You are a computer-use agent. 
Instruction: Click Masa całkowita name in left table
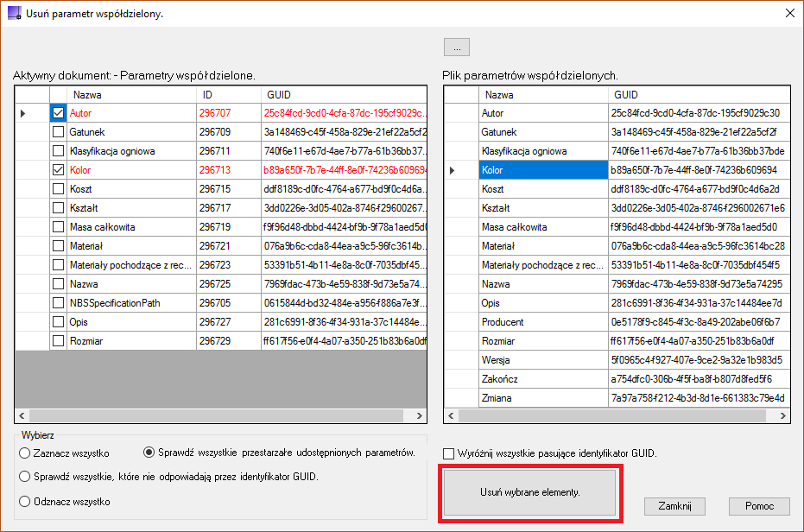pyautogui.click(x=131, y=227)
